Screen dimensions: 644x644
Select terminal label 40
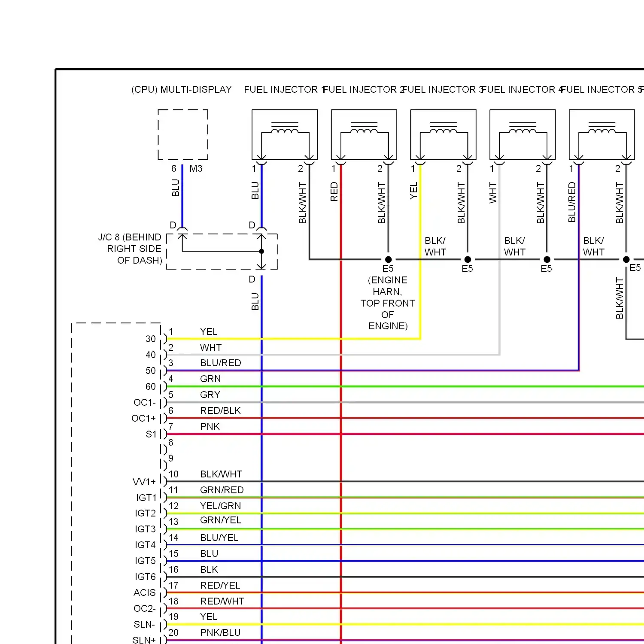coord(151,355)
